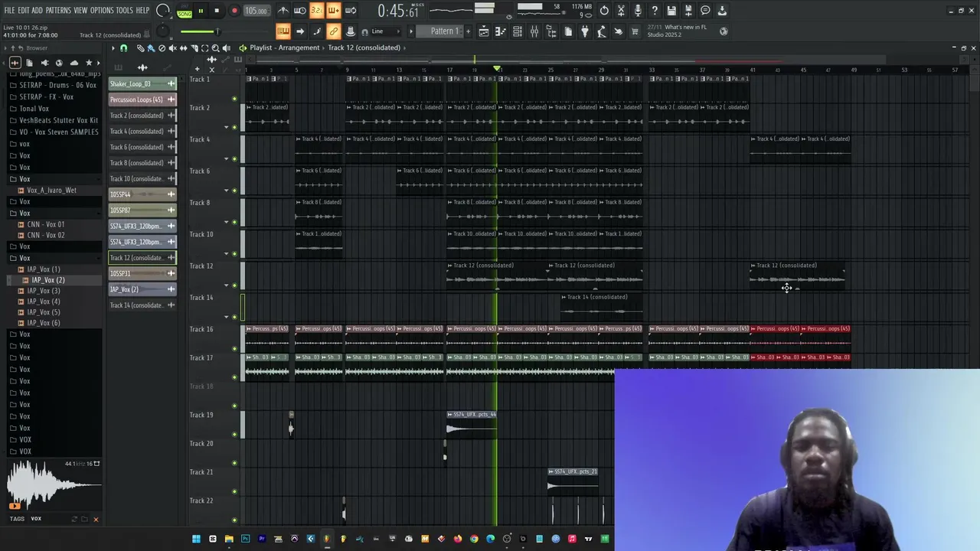Open the Mixer view button
The image size is (980, 551).
(x=534, y=31)
